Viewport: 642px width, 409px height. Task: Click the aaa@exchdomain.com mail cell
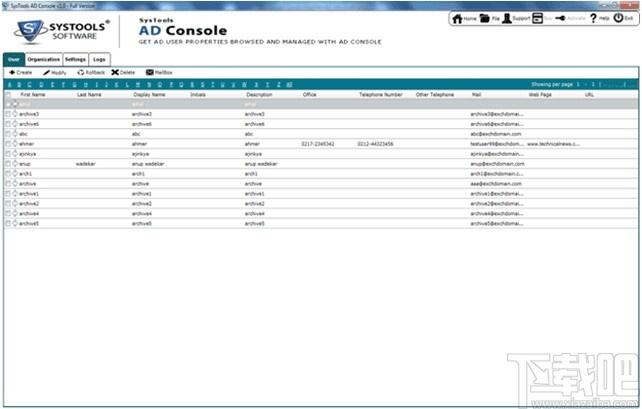[496, 184]
